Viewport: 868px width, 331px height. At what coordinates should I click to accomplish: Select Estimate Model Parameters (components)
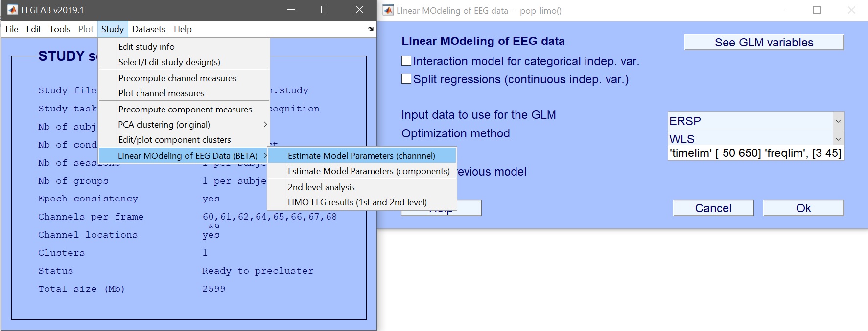(x=362, y=171)
